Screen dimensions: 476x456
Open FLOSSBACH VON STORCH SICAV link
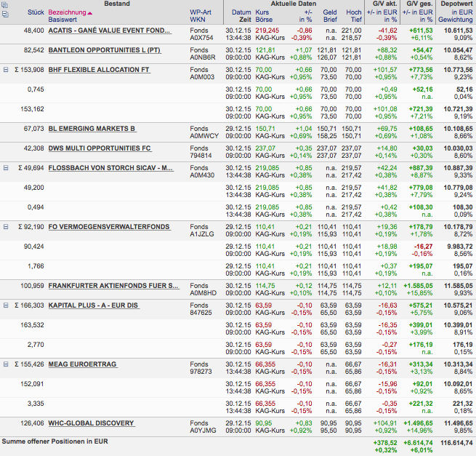click(110, 168)
